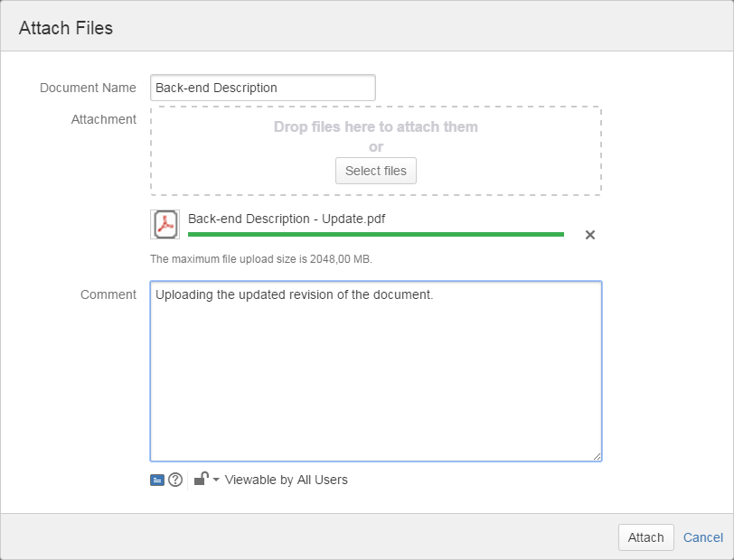
Task: Click the Document Name input field
Action: tap(262, 88)
